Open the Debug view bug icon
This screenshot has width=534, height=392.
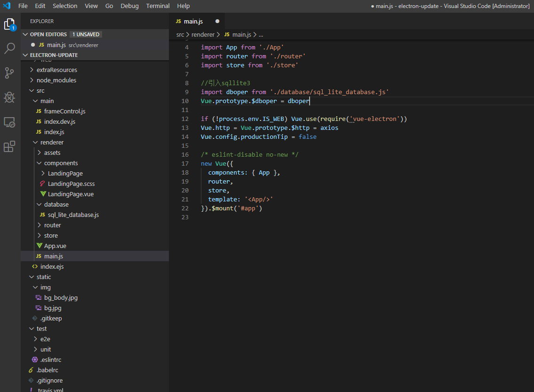(x=9, y=97)
